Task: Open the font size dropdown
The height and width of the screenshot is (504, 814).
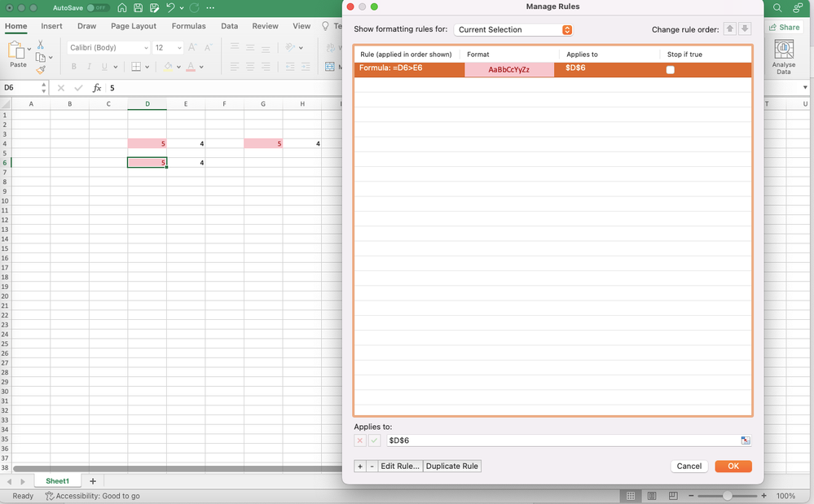Action: 179,47
